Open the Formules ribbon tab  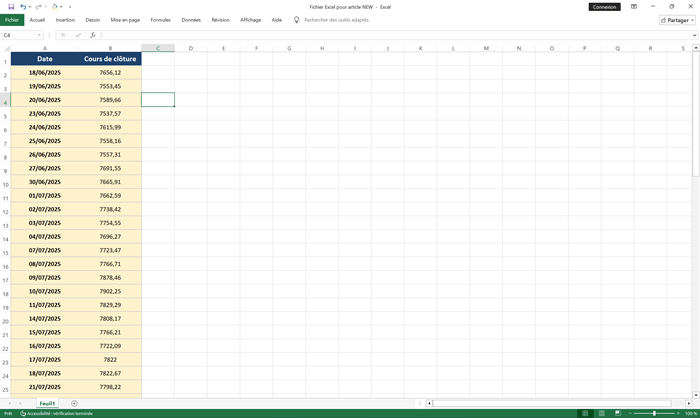click(160, 19)
